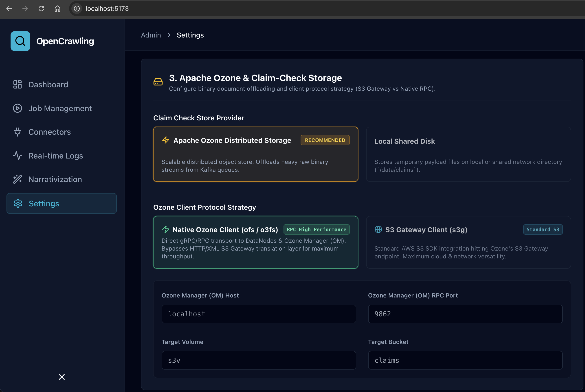
Task: Click the Narrativization magic wand icon
Action: [18, 179]
